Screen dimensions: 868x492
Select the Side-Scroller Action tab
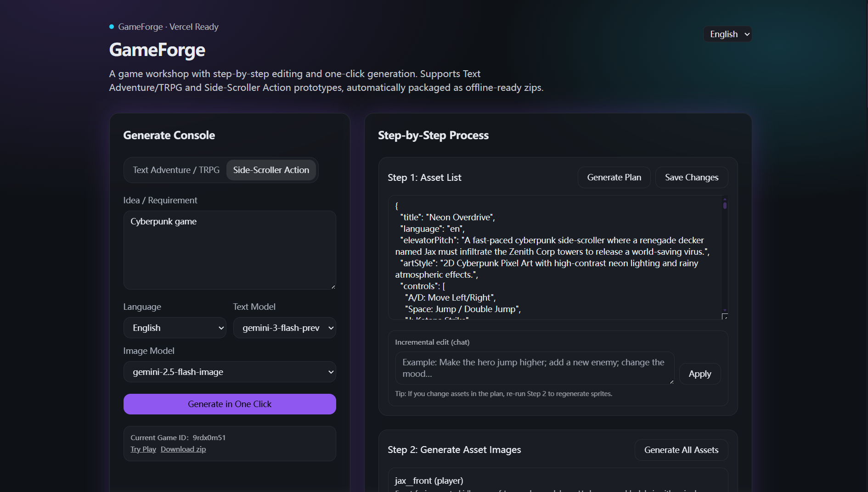point(271,170)
